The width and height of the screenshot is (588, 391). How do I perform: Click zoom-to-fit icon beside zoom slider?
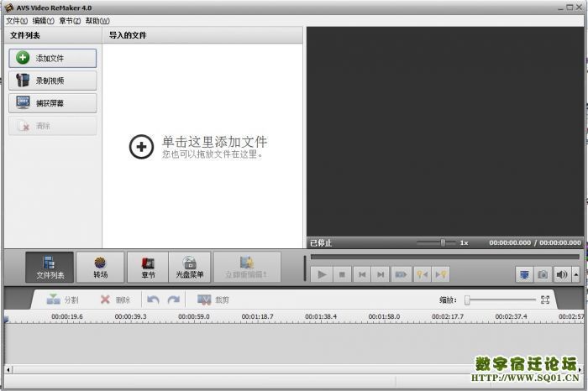point(545,300)
